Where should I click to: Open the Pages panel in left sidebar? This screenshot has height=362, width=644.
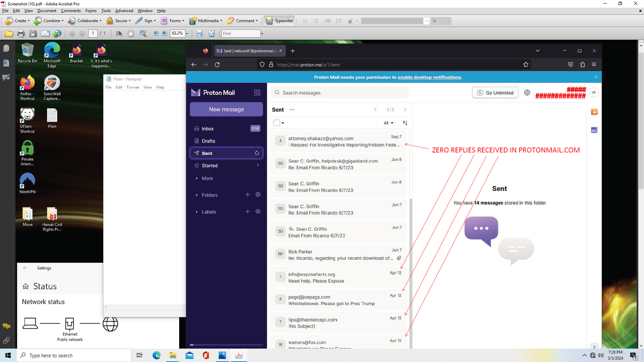click(6, 49)
